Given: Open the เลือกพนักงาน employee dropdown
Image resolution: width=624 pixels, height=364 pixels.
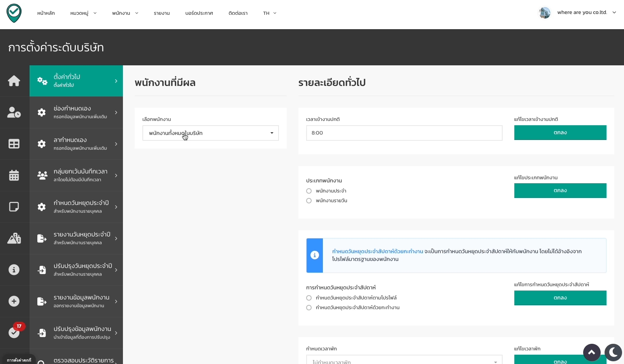Looking at the screenshot, I should 210,133.
